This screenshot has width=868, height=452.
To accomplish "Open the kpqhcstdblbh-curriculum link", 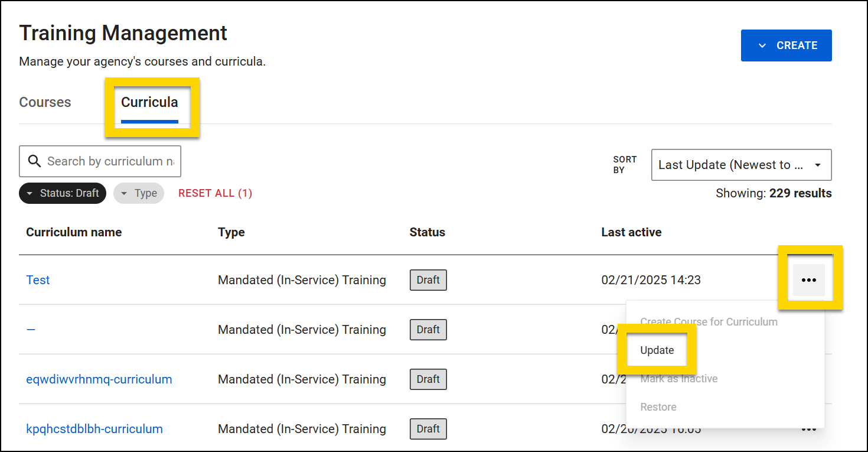I will click(94, 429).
